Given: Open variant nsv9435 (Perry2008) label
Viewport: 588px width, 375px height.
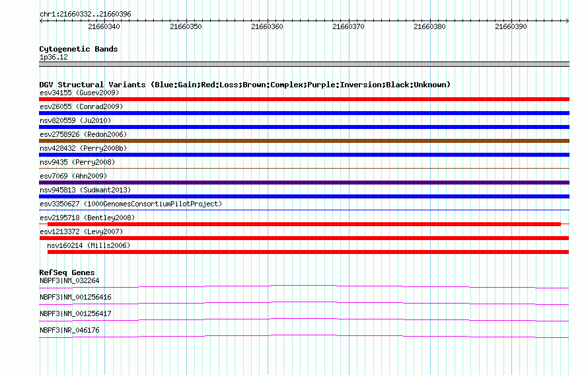Looking at the screenshot, I should 77,162.
